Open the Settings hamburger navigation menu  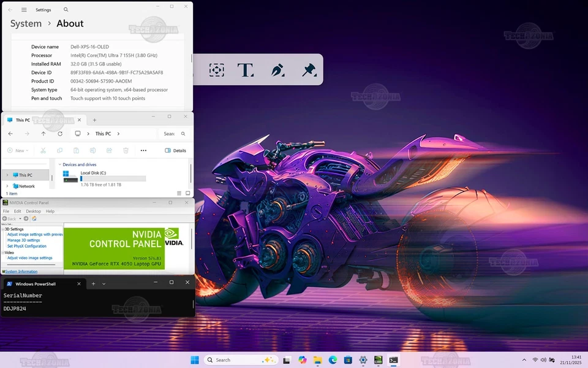pos(24,10)
